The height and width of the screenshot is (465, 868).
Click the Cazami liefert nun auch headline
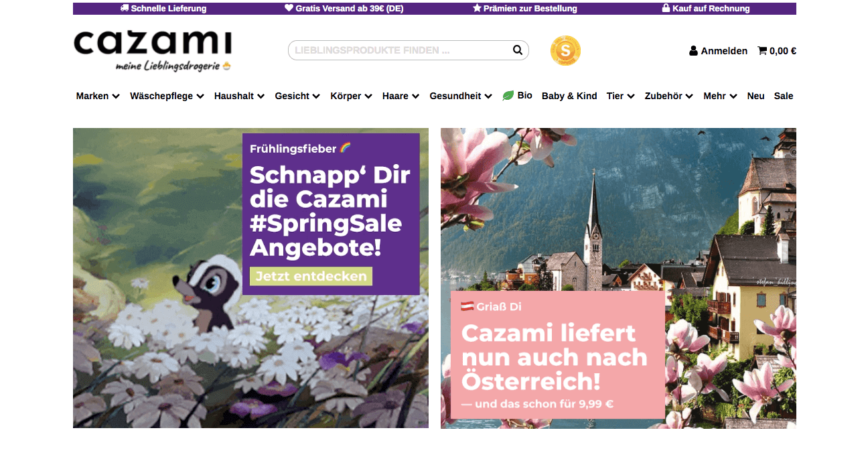pos(555,357)
